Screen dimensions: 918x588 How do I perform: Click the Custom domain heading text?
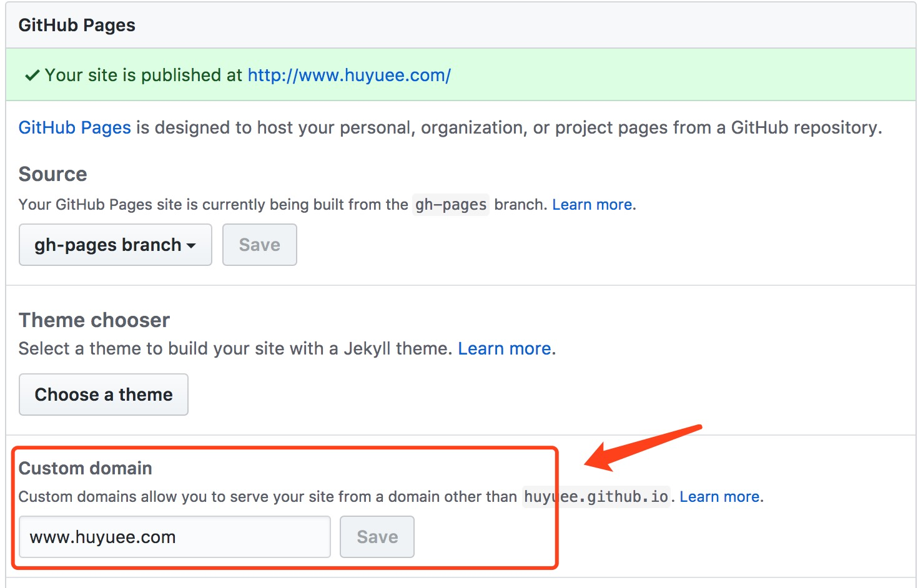pos(86,468)
